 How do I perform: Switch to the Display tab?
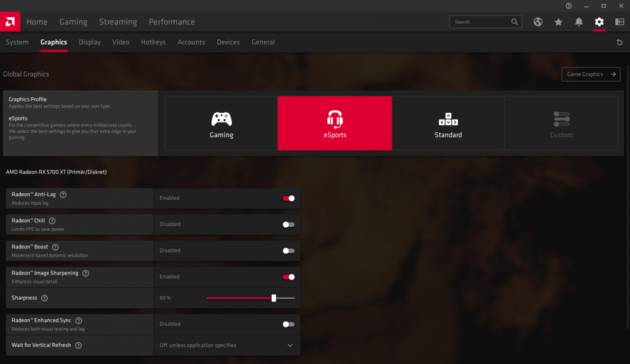coord(90,42)
